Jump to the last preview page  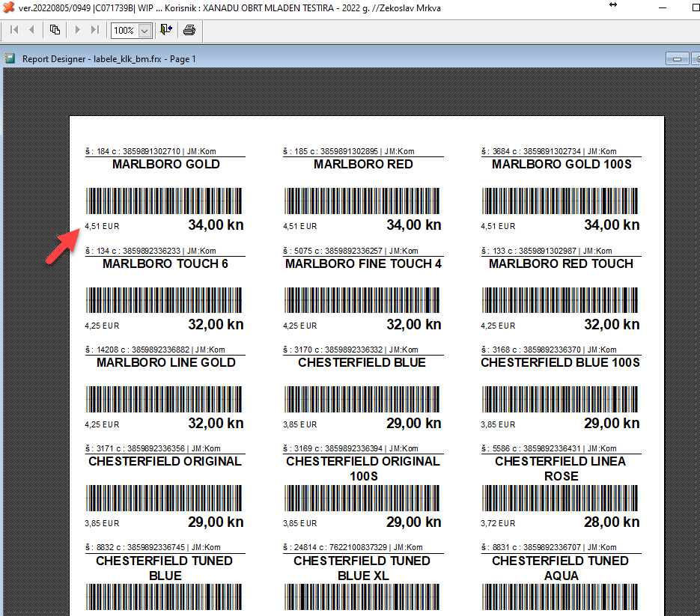pyautogui.click(x=94, y=30)
